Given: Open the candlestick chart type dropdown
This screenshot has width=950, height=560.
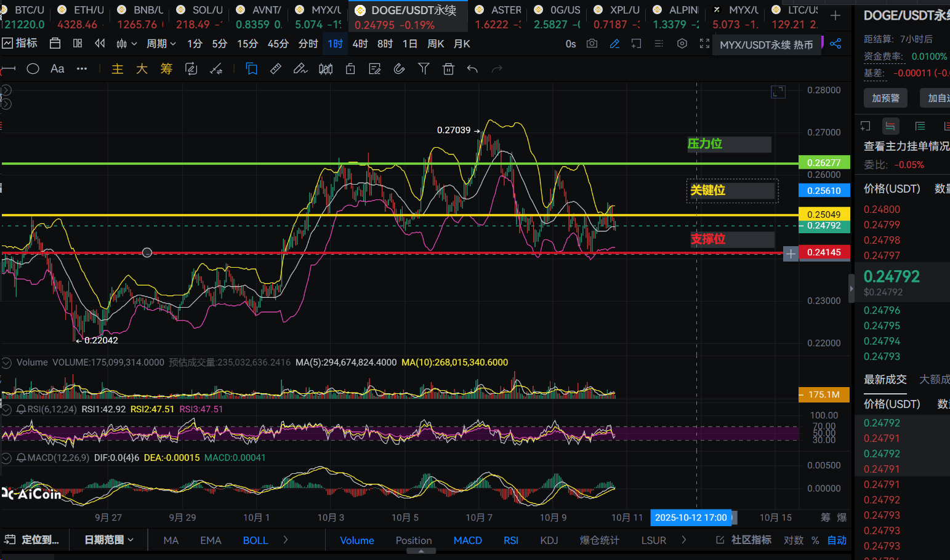Looking at the screenshot, I should click(x=126, y=44).
